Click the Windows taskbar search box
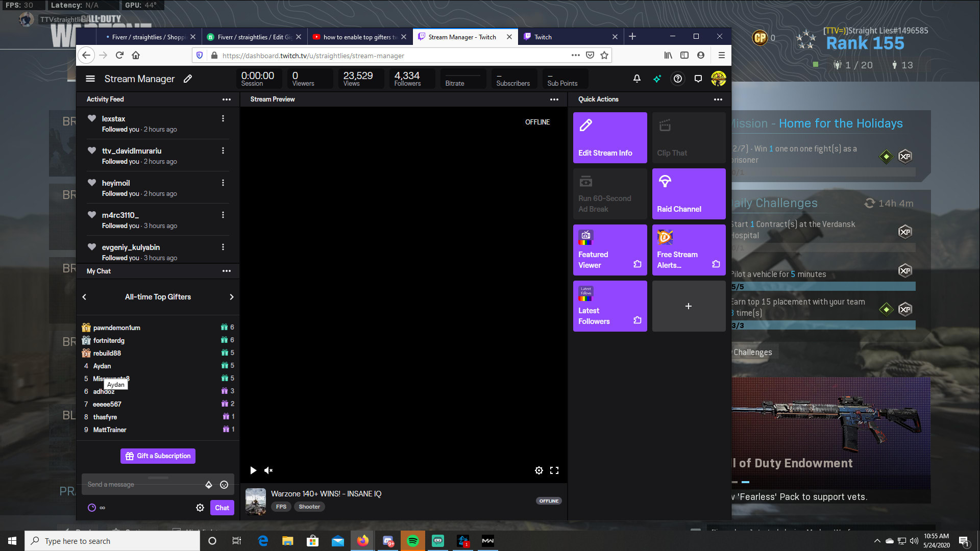 [x=112, y=541]
